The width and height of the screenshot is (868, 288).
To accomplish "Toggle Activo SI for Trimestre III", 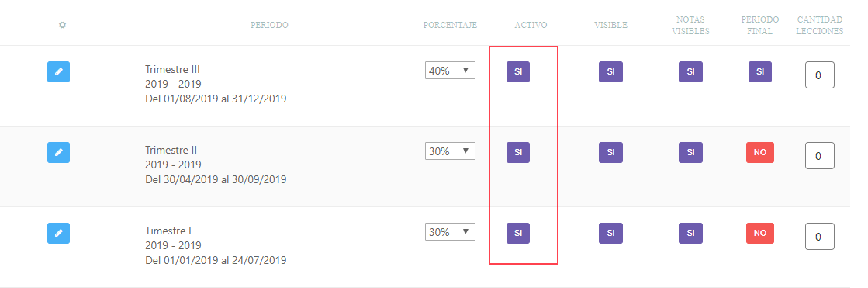I will click(518, 72).
